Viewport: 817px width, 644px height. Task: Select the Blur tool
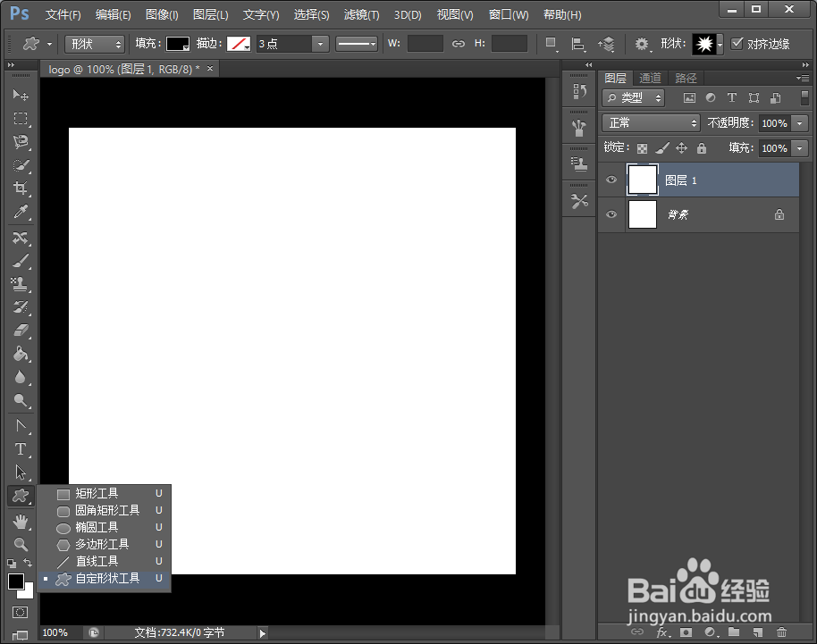[x=21, y=377]
